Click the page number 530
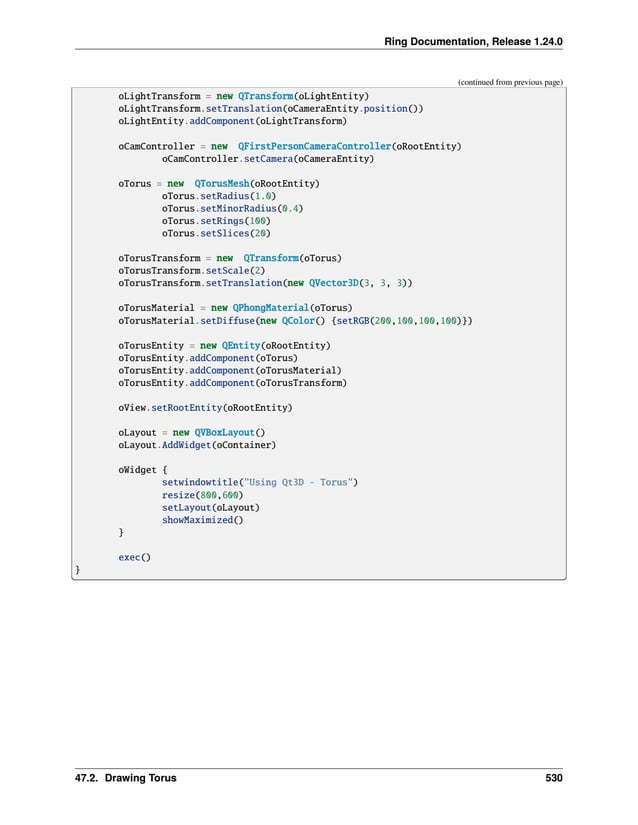Viewport: 638px width, 825px height. [x=554, y=778]
